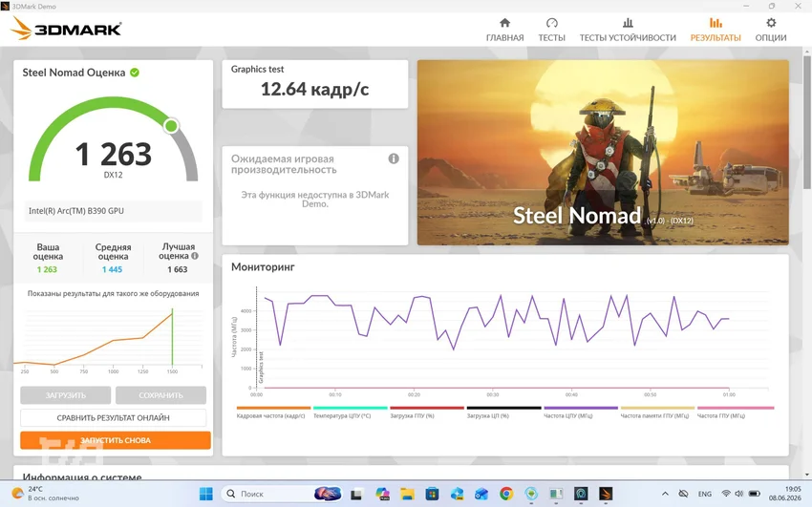This screenshot has height=507, width=812.
Task: Click info icon beside Лучшая оценка
Action: point(195,256)
